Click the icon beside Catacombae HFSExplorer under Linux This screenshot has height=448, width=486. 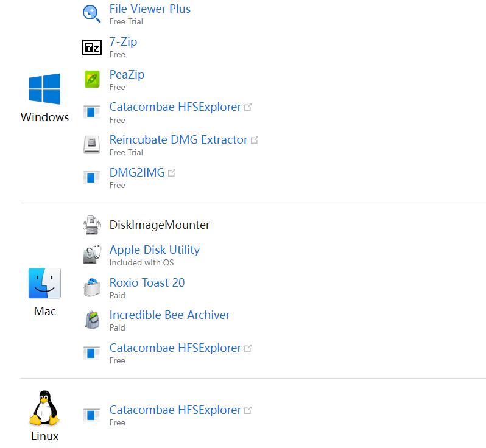pyautogui.click(x=92, y=415)
